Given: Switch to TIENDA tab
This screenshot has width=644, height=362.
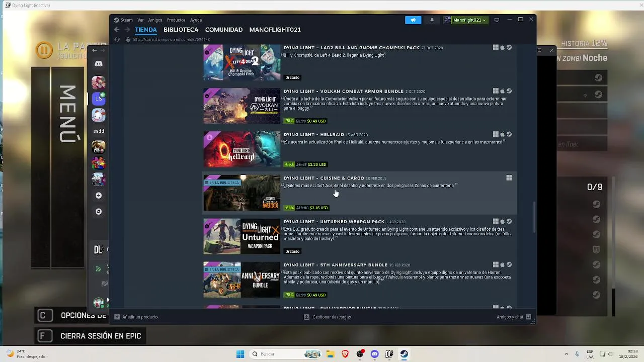Looking at the screenshot, I should [x=146, y=30].
